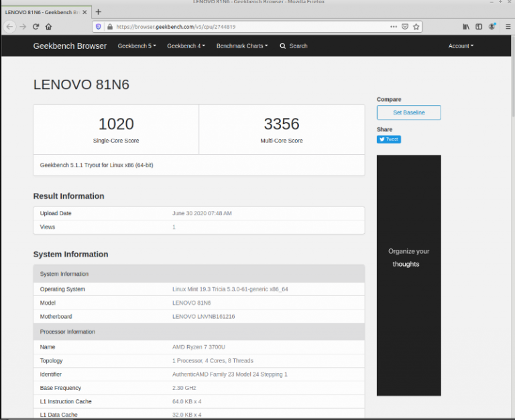Share result with the Tweet button
The image size is (515, 420).
point(389,139)
